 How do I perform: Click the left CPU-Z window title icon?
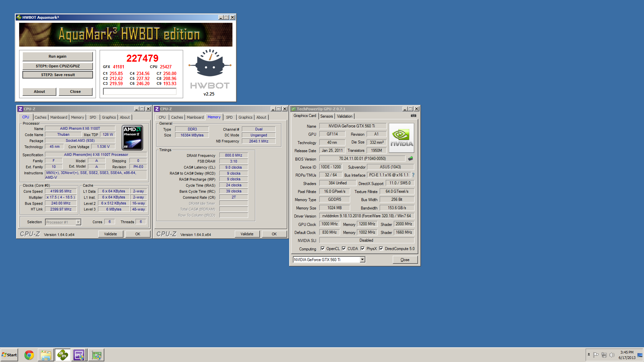20,109
